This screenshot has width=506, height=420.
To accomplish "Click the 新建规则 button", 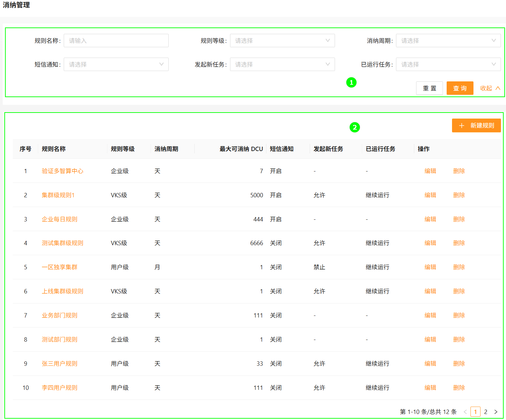I will [x=476, y=126].
